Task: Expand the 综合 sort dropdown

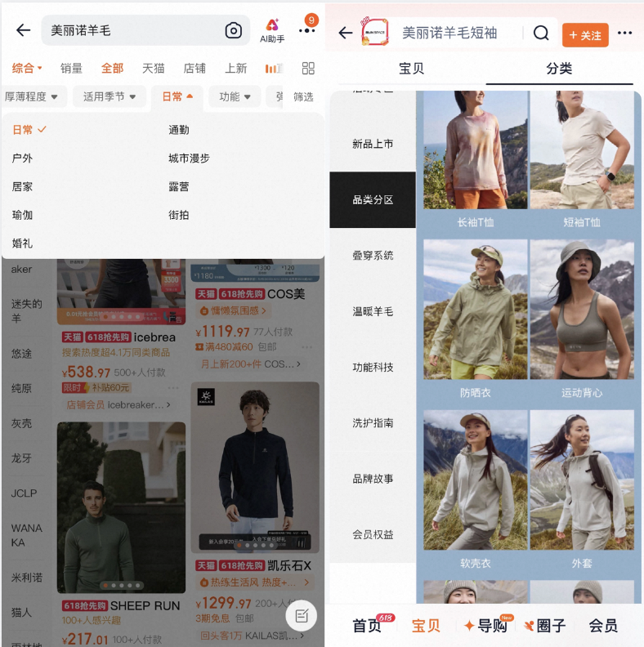Action: tap(27, 68)
